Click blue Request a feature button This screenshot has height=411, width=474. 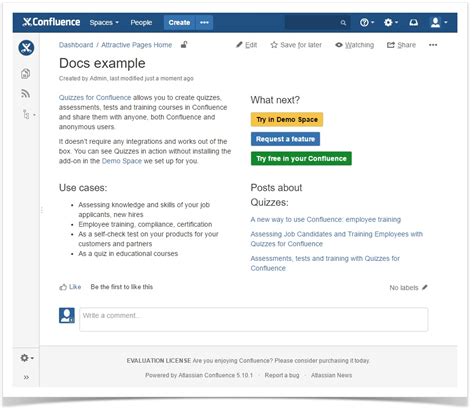click(x=285, y=139)
